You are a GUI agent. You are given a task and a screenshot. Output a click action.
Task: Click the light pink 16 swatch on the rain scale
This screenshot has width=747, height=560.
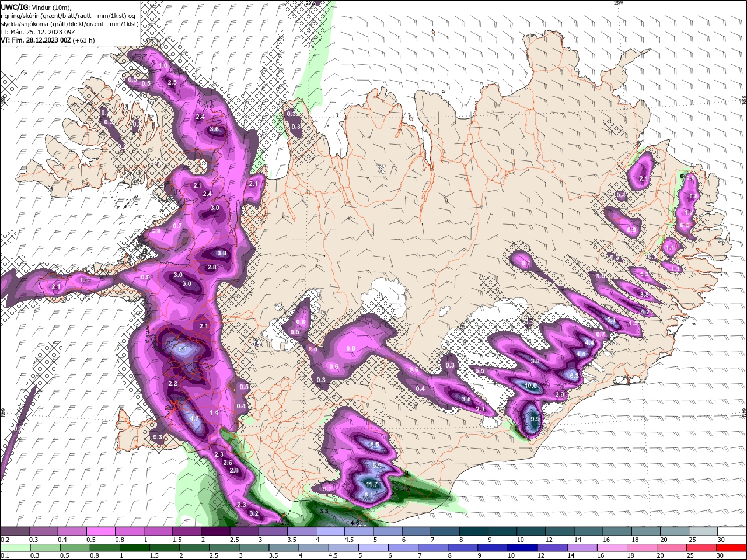coord(613,548)
